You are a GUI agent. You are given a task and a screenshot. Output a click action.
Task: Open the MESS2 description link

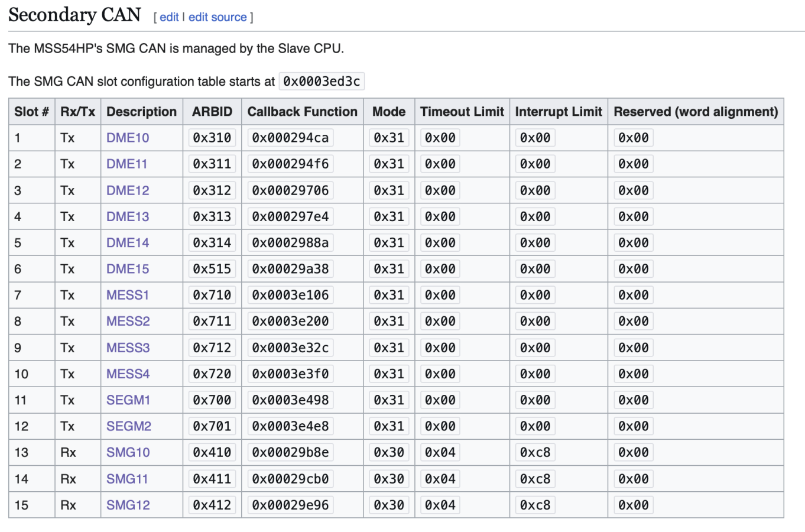click(128, 321)
